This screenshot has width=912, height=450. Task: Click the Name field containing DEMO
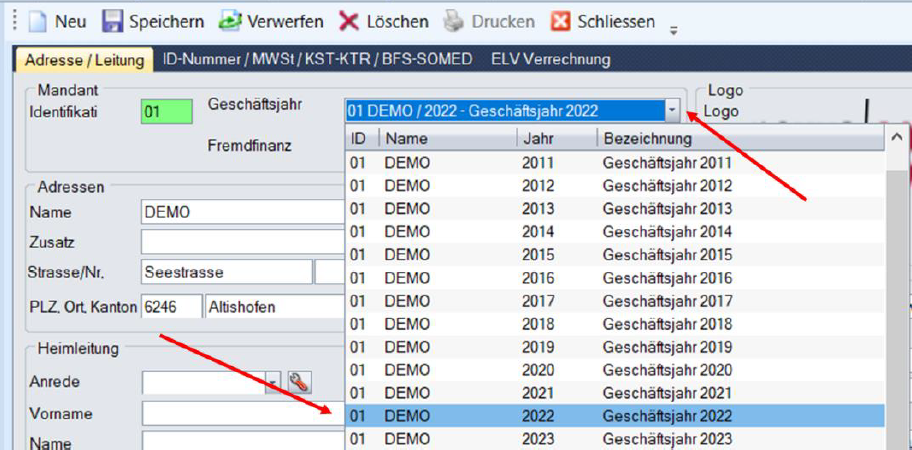243,212
